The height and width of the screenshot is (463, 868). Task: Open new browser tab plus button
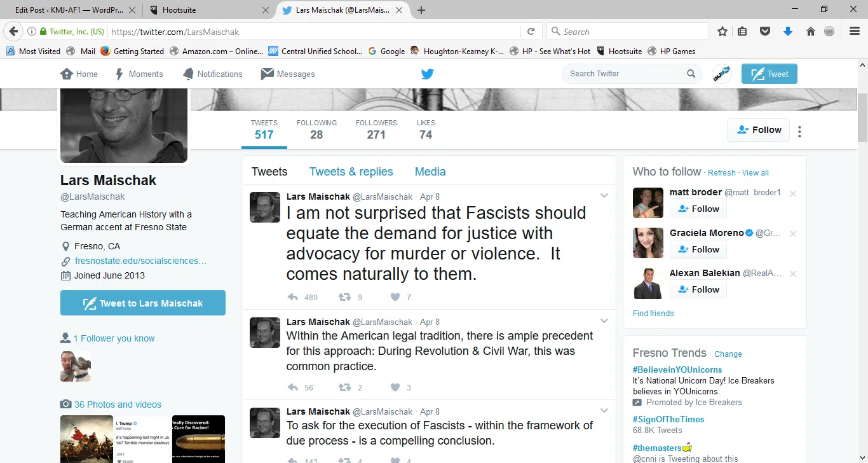[x=421, y=10]
